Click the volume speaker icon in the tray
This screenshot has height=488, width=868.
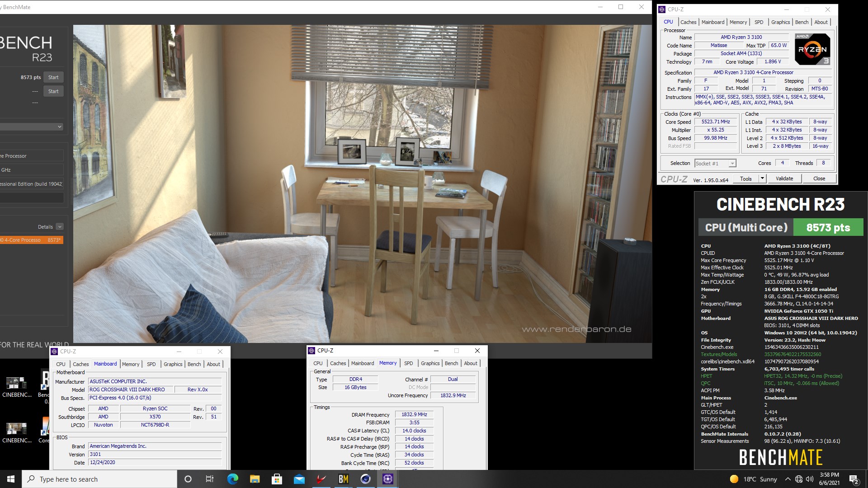[x=810, y=479]
